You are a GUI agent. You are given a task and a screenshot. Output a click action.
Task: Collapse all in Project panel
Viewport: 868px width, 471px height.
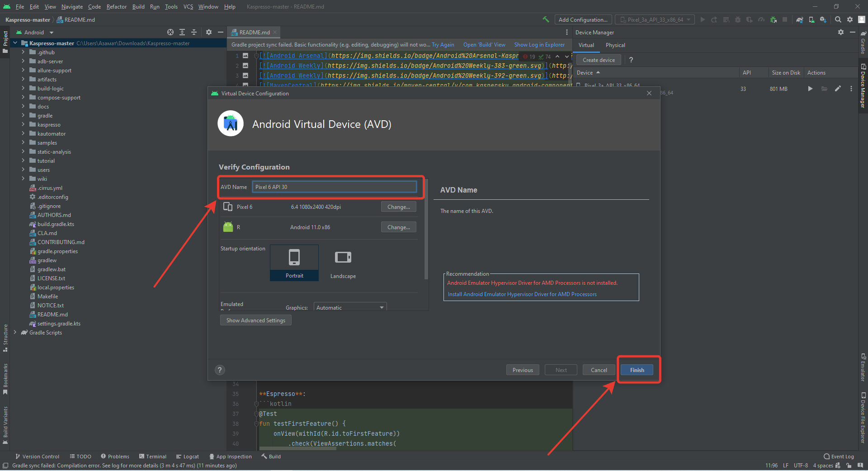coord(194,32)
